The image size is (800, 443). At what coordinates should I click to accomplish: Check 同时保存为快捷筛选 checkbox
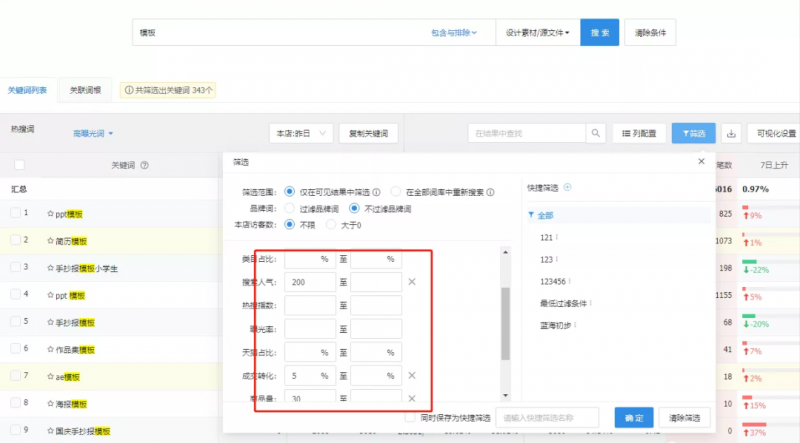click(410, 417)
